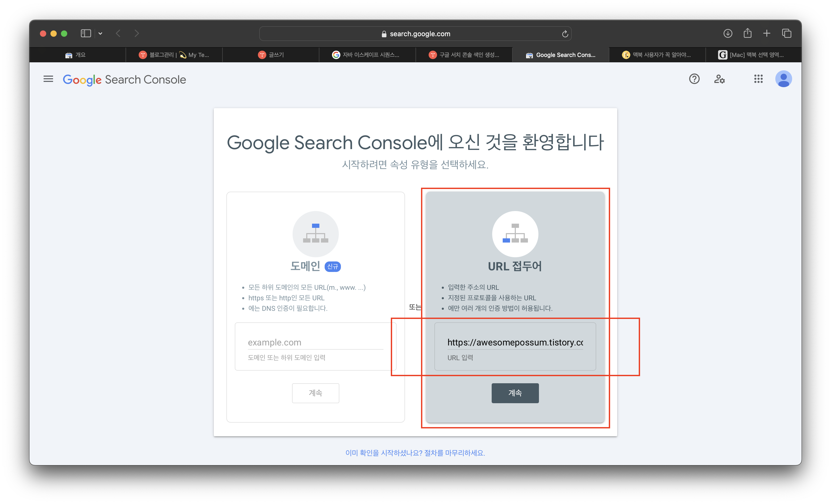Go back with Safari back arrow

pyautogui.click(x=118, y=33)
